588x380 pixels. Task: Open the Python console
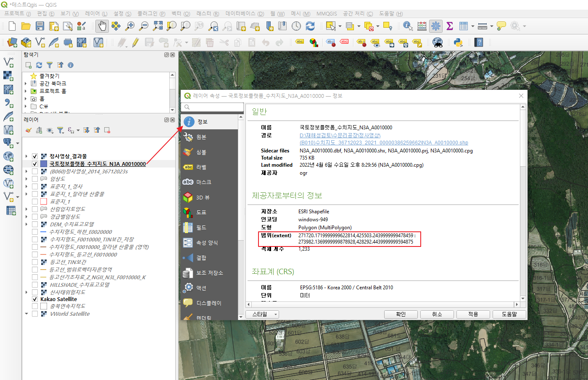click(x=458, y=42)
